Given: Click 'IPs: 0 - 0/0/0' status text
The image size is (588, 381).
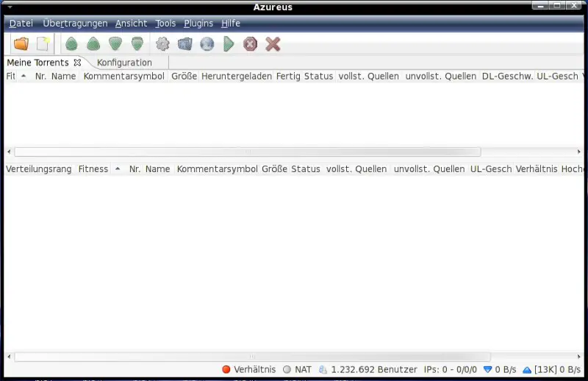Looking at the screenshot, I should pos(451,370).
